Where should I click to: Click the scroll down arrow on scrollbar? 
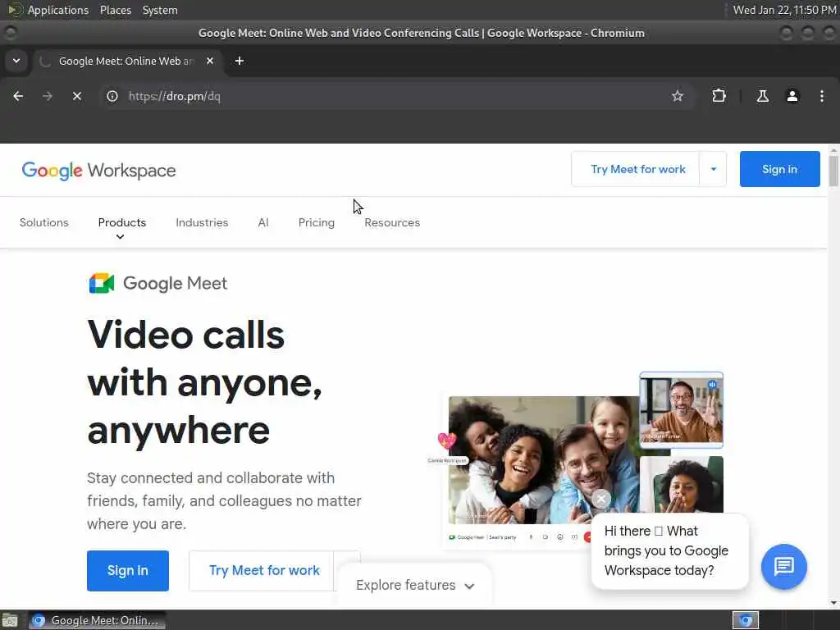pyautogui.click(x=833, y=603)
